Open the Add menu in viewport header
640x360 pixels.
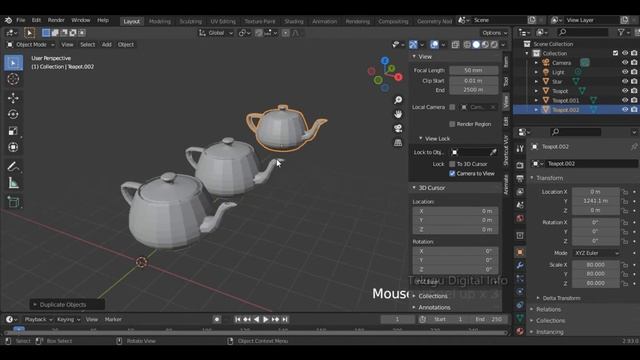click(x=107, y=44)
